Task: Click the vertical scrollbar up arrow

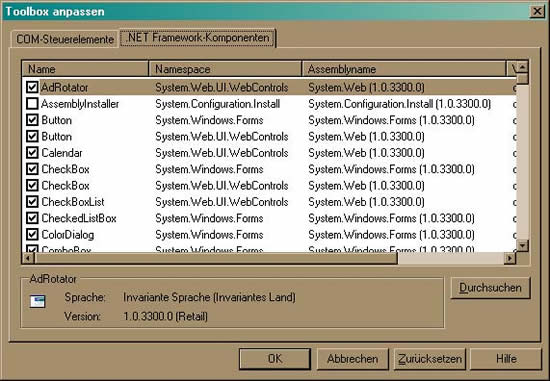Action: pyautogui.click(x=523, y=67)
